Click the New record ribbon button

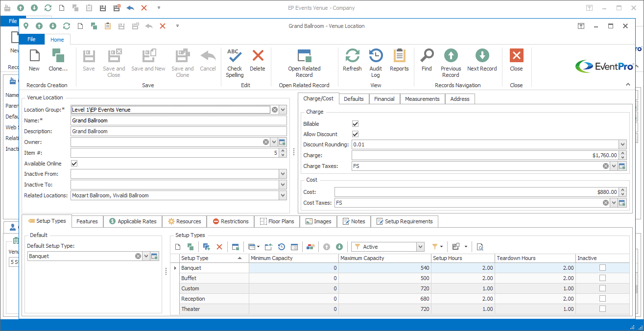[34, 61]
